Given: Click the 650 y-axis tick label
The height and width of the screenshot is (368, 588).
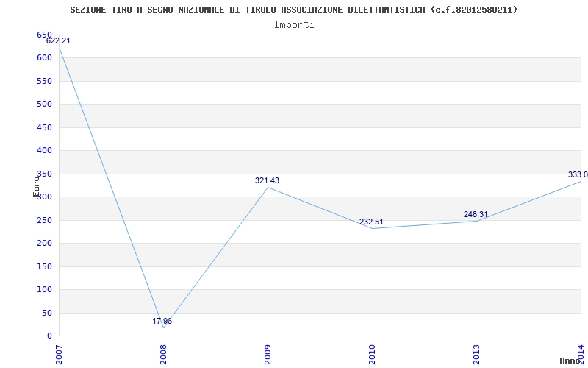Looking at the screenshot, I should point(44,35).
